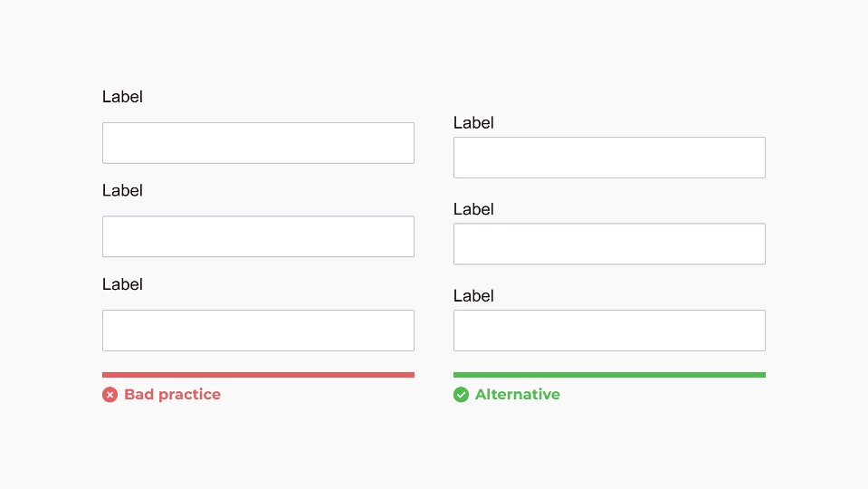
Task: Click the second Label text in the Alternative form
Action: point(473,209)
